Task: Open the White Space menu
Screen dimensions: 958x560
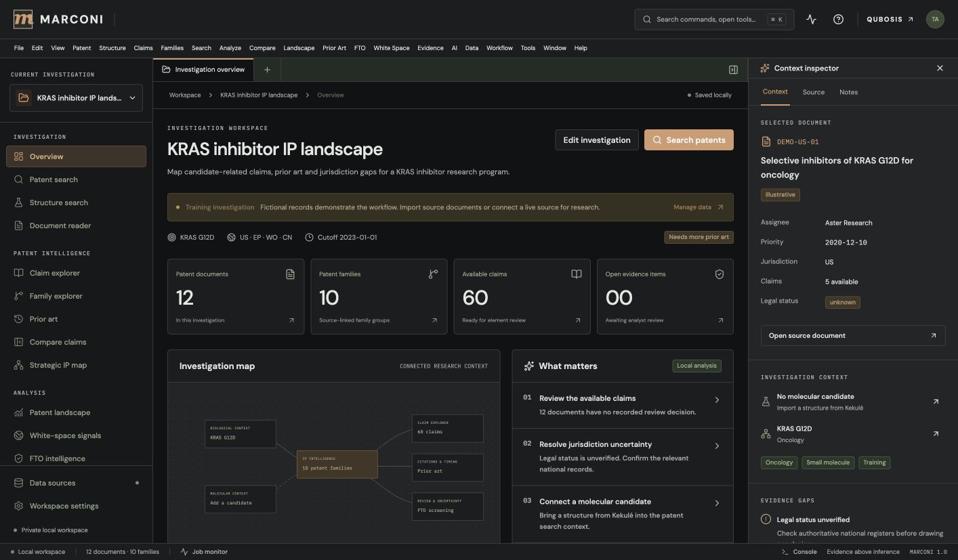Action: [392, 48]
